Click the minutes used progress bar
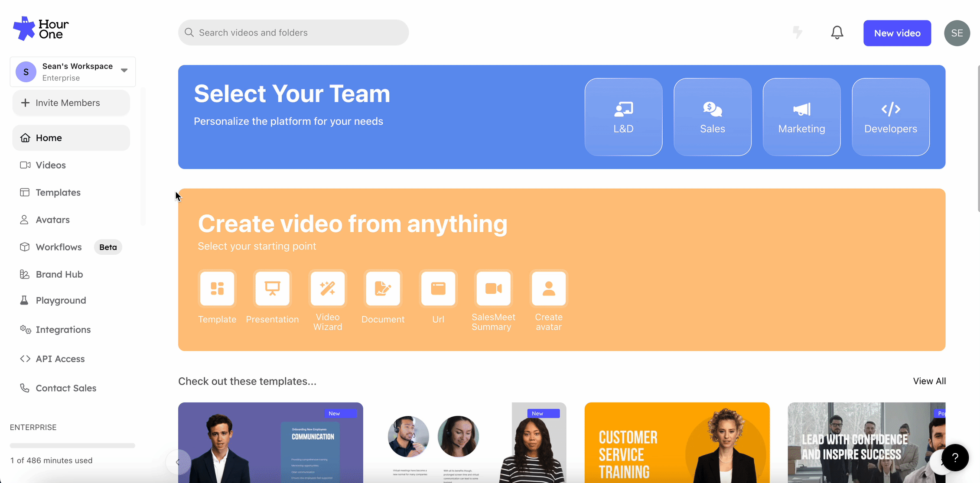The image size is (980, 483). pos(72,445)
